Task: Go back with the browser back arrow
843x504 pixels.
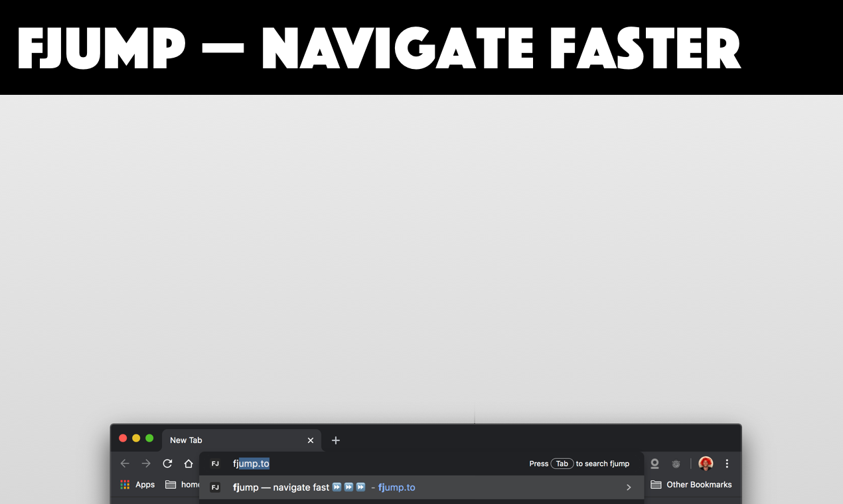Action: 125,464
